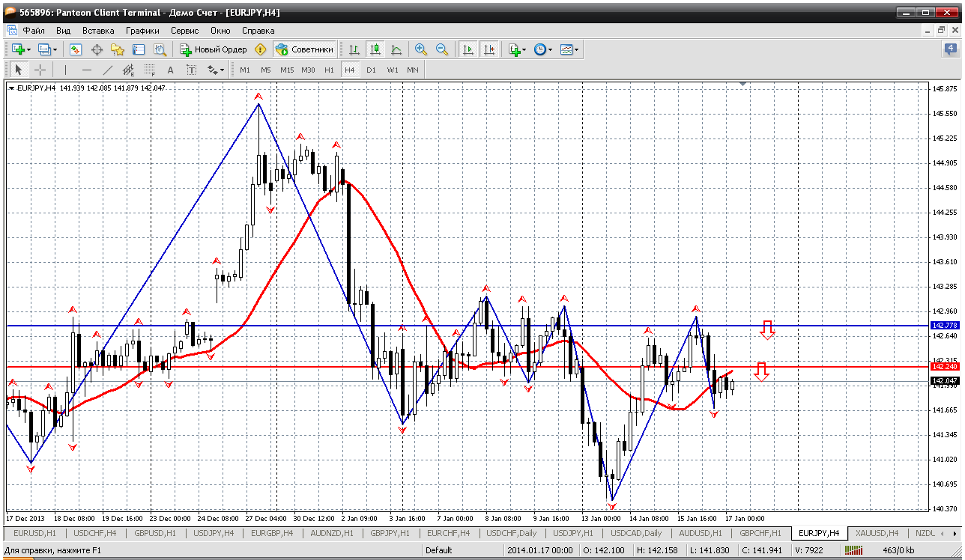Select the text 'A' drawing tool
This screenshot has width=965, height=560.
pos(170,70)
